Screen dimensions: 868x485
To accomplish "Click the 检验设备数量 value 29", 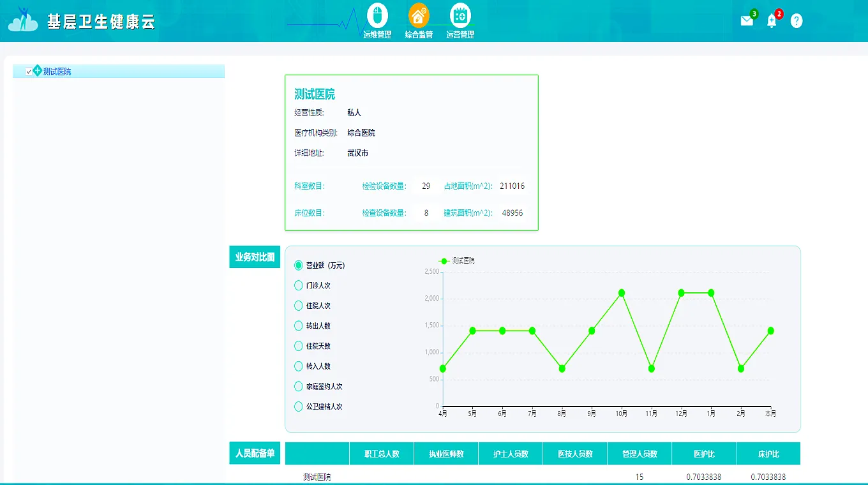I will [426, 186].
